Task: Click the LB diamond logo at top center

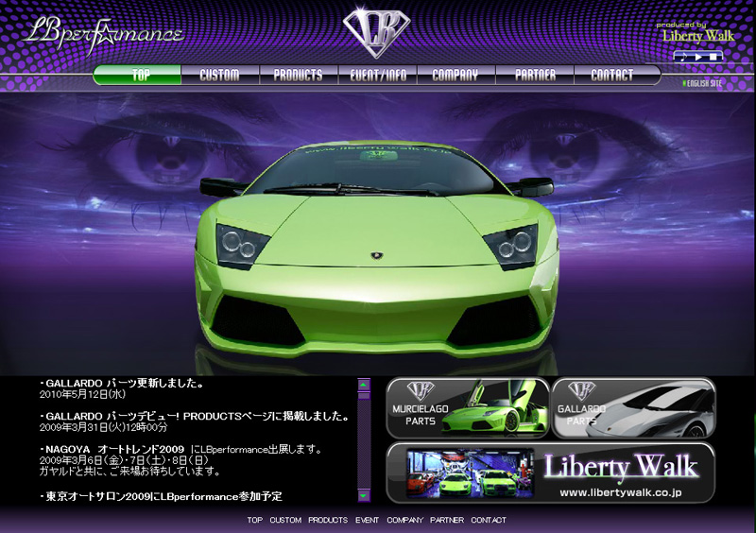Action: point(376,33)
